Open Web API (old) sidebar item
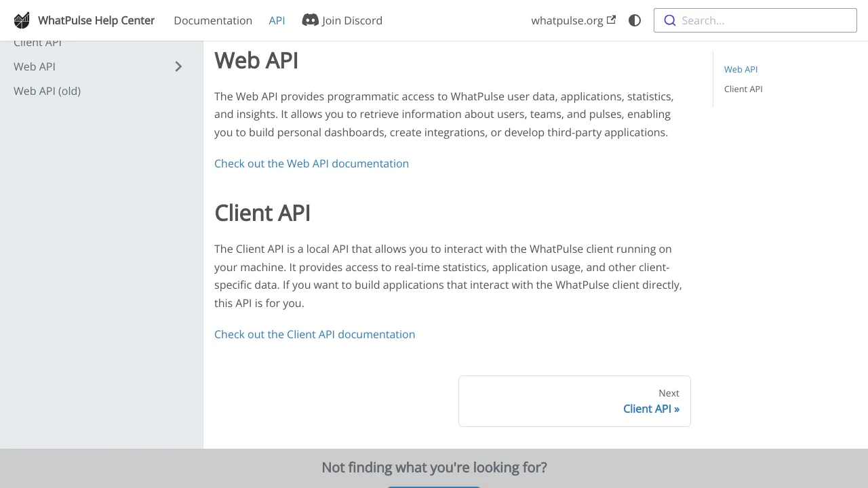Image resolution: width=868 pixels, height=488 pixels. coord(47,91)
